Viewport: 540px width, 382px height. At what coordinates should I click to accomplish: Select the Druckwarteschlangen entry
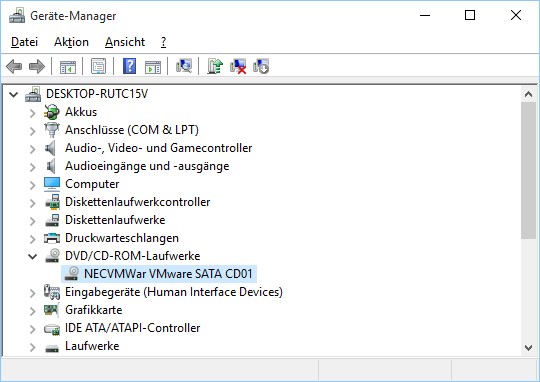pos(122,238)
